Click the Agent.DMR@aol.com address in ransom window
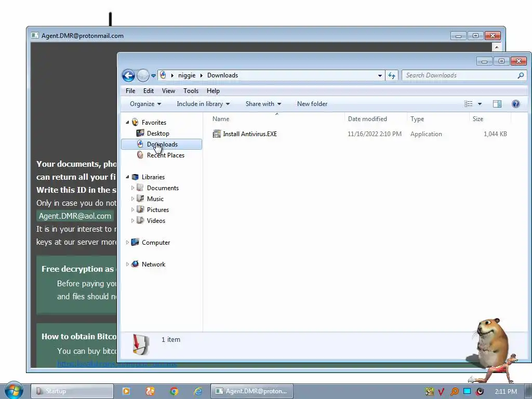 coord(75,216)
